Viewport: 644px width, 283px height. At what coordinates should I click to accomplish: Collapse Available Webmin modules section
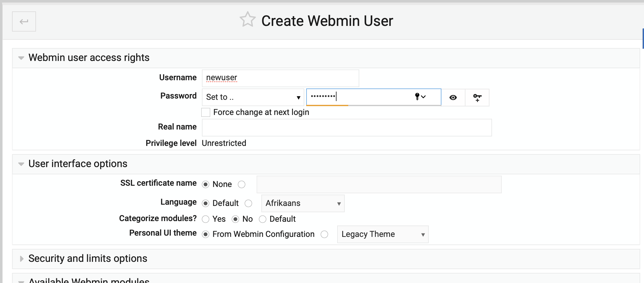pyautogui.click(x=21, y=281)
